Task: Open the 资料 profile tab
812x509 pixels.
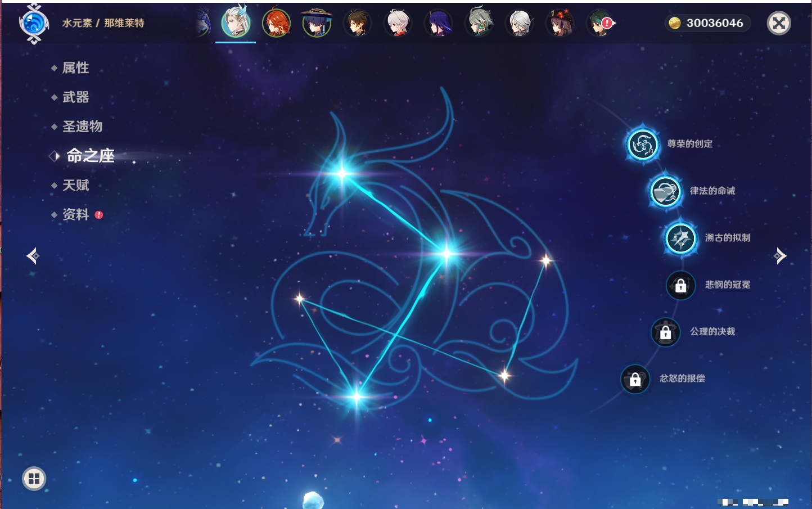Action: pyautogui.click(x=75, y=214)
